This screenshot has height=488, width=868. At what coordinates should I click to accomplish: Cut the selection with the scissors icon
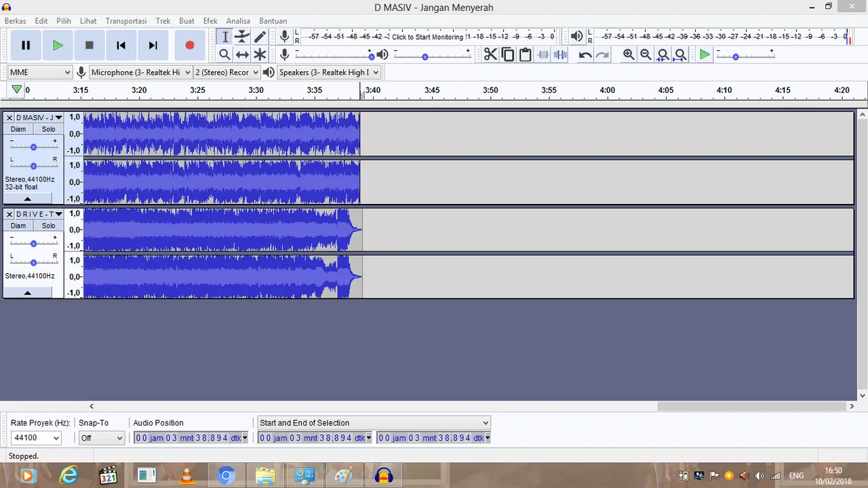(x=490, y=55)
